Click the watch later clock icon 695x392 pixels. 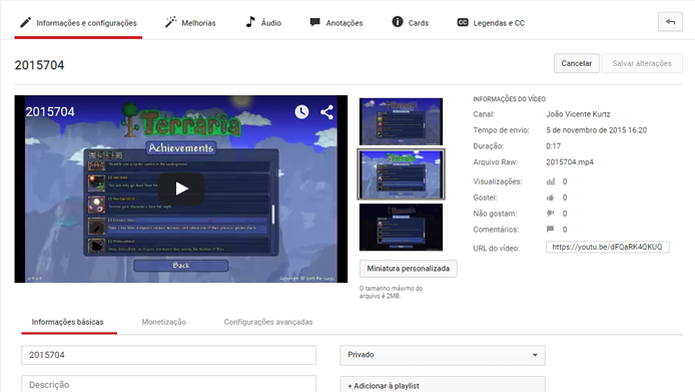[302, 112]
